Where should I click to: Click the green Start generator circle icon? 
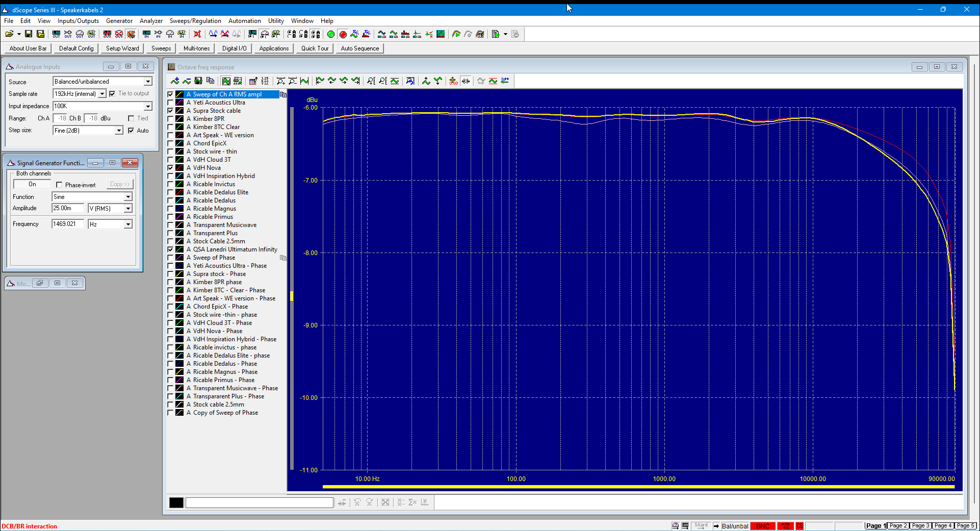pos(331,34)
